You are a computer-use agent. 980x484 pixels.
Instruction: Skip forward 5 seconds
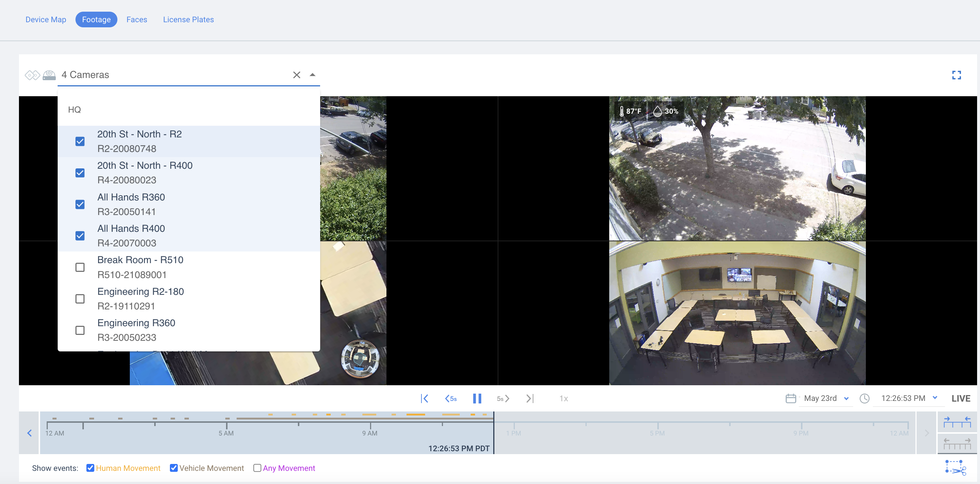tap(503, 398)
